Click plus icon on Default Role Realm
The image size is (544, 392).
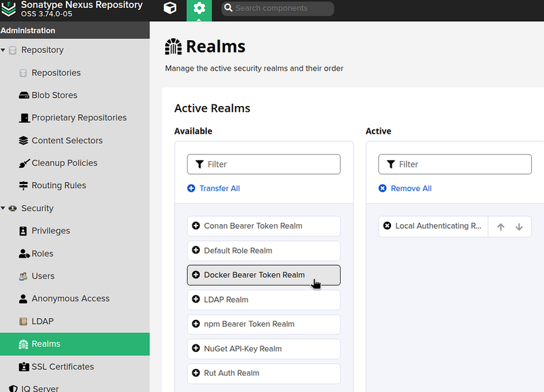tap(196, 250)
